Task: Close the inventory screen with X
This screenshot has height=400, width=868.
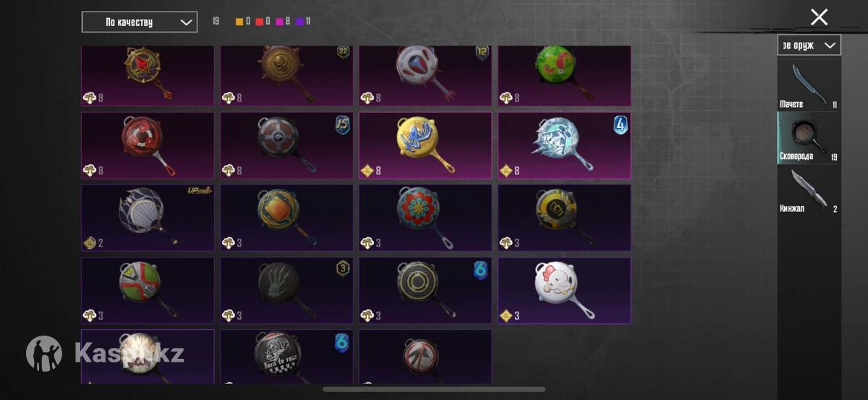Action: pyautogui.click(x=819, y=17)
